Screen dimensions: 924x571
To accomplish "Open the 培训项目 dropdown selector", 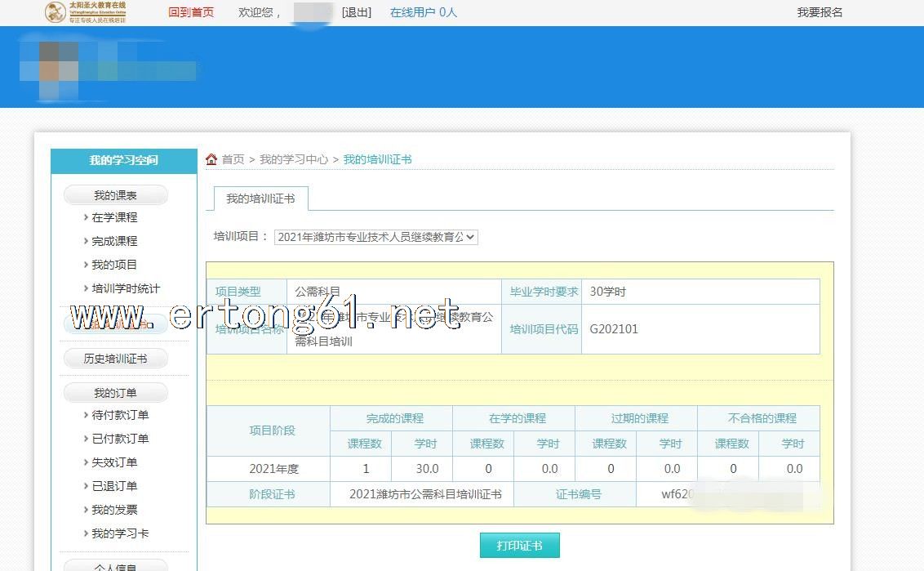I will pos(375,237).
